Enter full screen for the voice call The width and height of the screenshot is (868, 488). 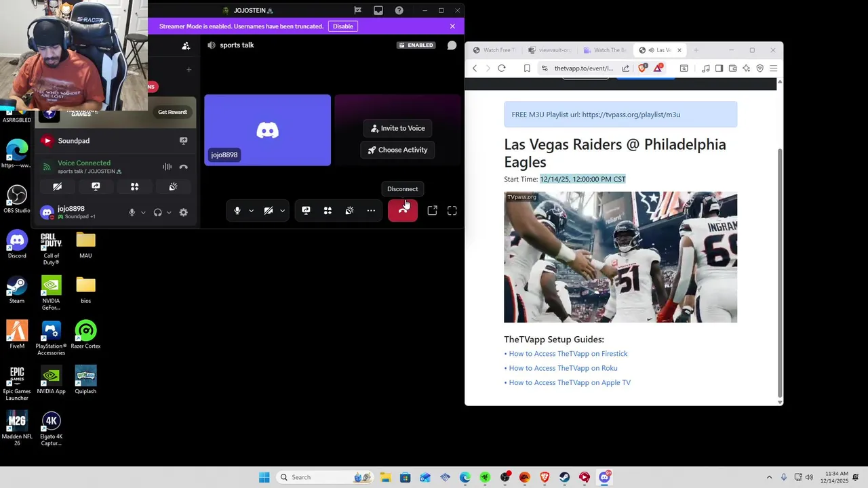[x=452, y=211]
